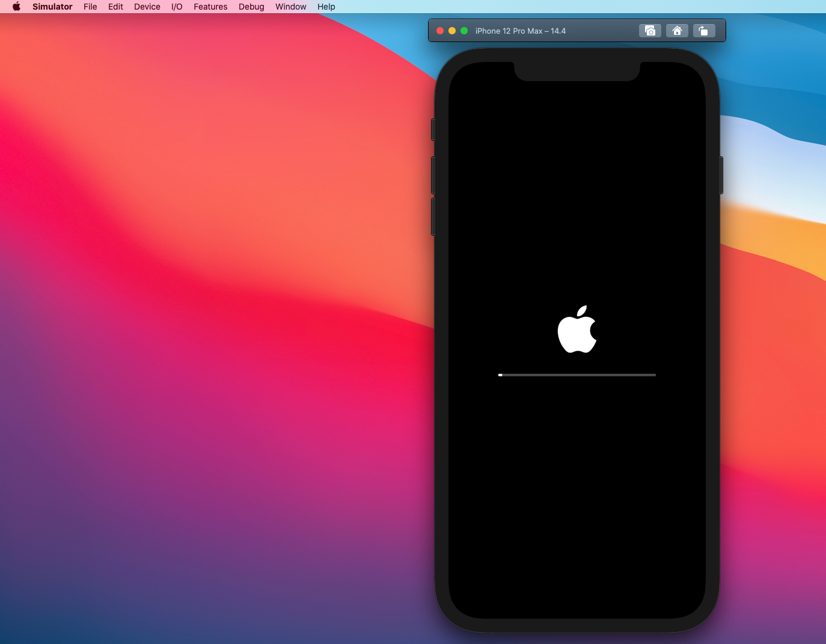This screenshot has width=826, height=644.
Task: Open the File menu
Action: pos(90,7)
